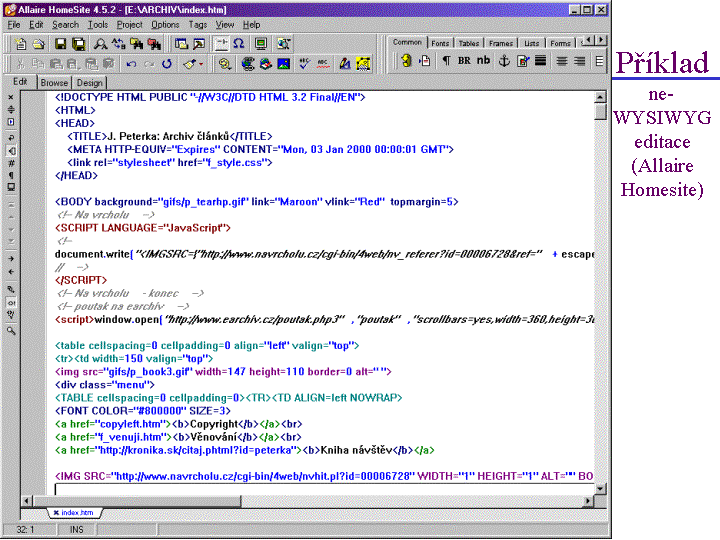Click the Align Center icon

point(562,61)
